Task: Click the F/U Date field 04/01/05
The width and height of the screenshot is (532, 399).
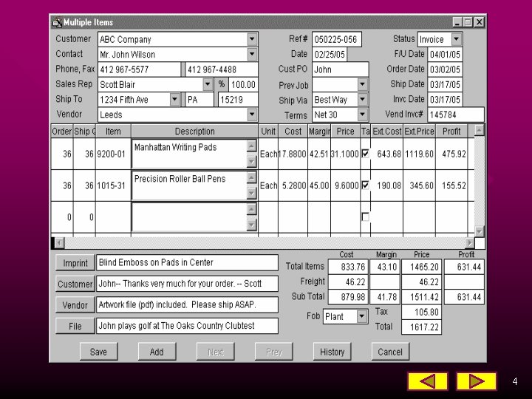Action: coord(445,54)
